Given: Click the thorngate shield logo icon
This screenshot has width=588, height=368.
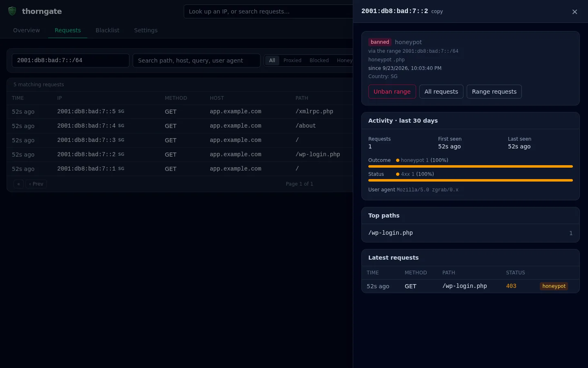Looking at the screenshot, I should 12,11.
